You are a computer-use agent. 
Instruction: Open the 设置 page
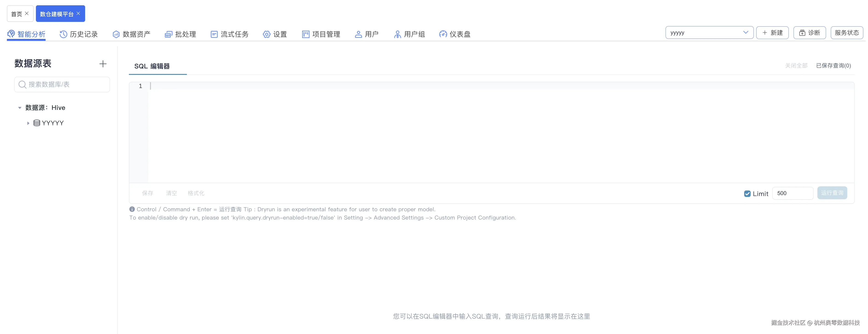point(275,34)
